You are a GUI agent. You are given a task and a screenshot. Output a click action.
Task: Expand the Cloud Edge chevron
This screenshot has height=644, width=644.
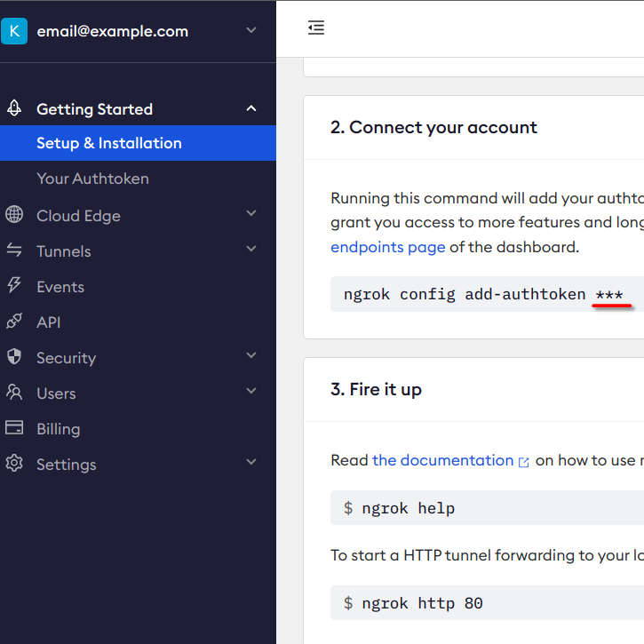(x=251, y=213)
